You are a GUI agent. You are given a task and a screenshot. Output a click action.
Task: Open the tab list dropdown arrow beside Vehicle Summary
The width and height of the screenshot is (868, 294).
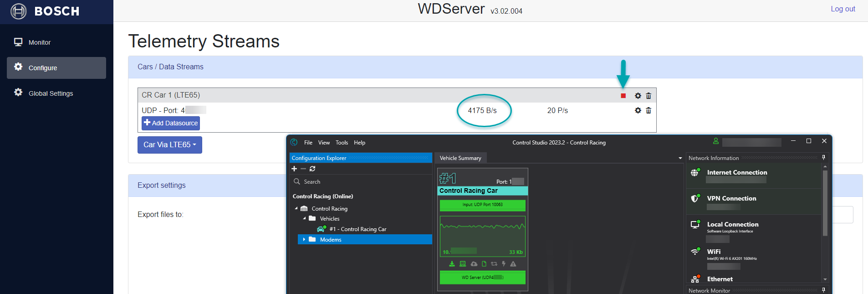(680, 158)
